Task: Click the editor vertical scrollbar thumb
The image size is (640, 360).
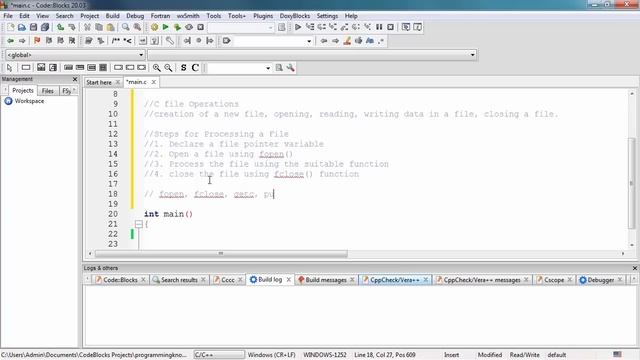Action: click(632, 184)
